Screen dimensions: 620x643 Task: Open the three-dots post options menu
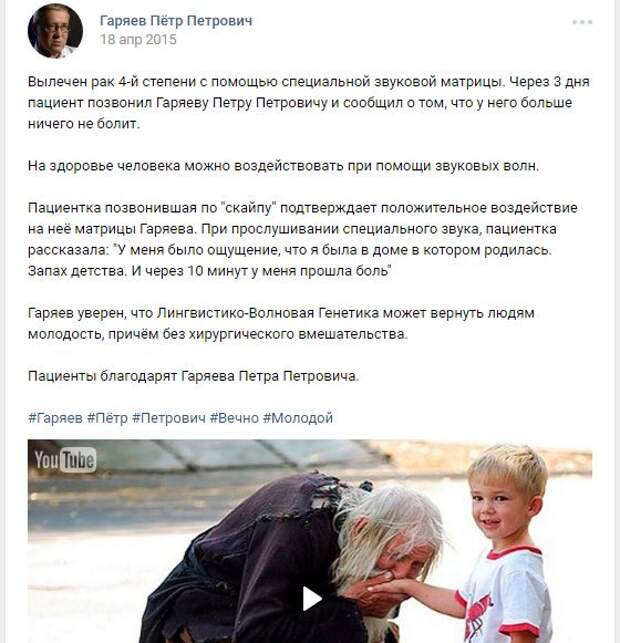[x=582, y=22]
